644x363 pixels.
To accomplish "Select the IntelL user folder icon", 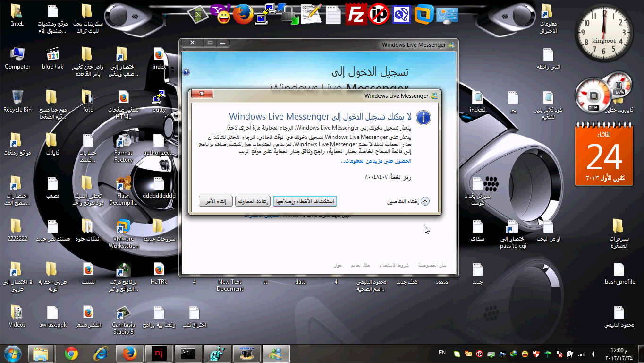I will pos(17,16).
